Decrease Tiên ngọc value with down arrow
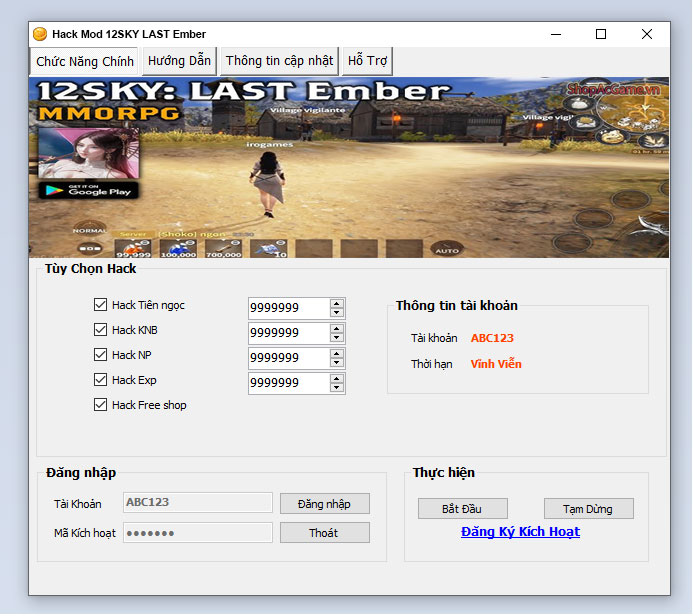 [337, 313]
